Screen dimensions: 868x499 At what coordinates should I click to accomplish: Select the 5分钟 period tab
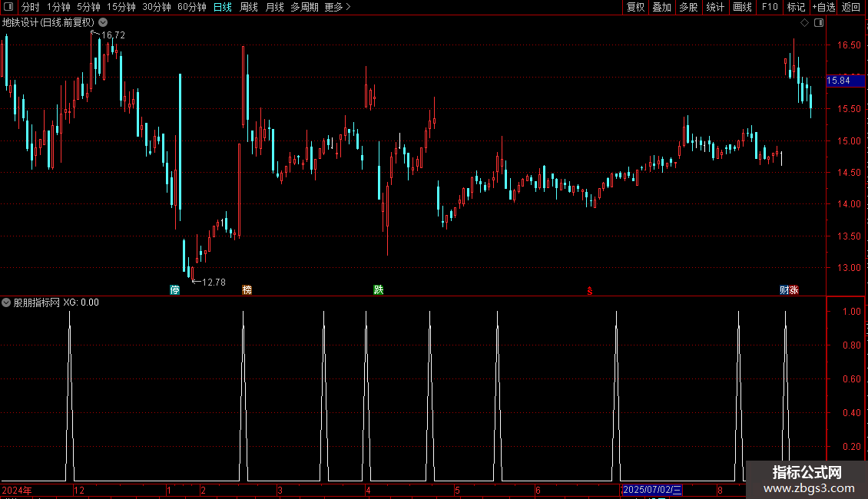pyautogui.click(x=88, y=7)
